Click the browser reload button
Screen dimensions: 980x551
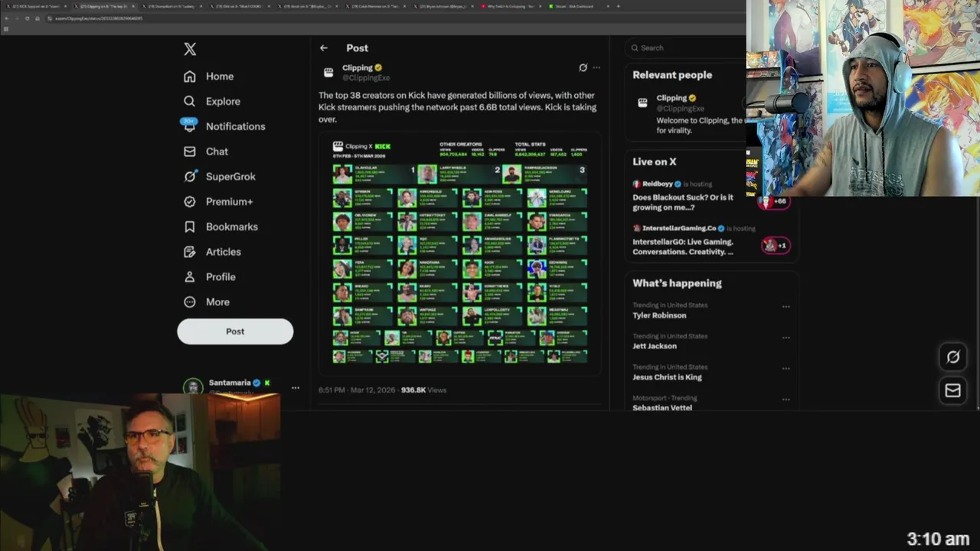tap(27, 18)
